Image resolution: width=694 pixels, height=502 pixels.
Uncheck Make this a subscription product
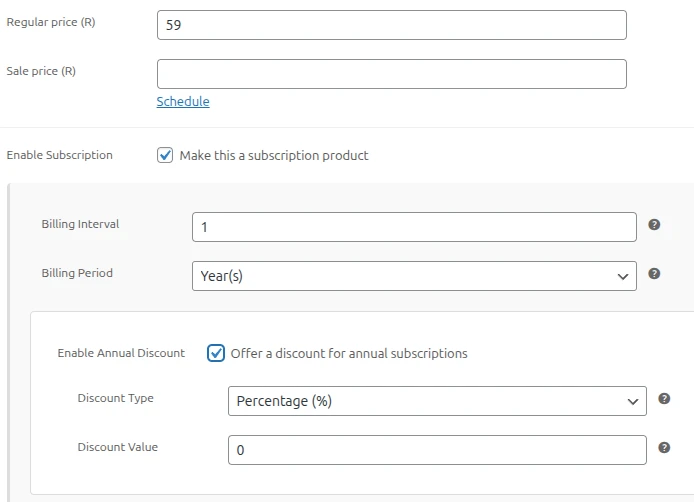165,155
